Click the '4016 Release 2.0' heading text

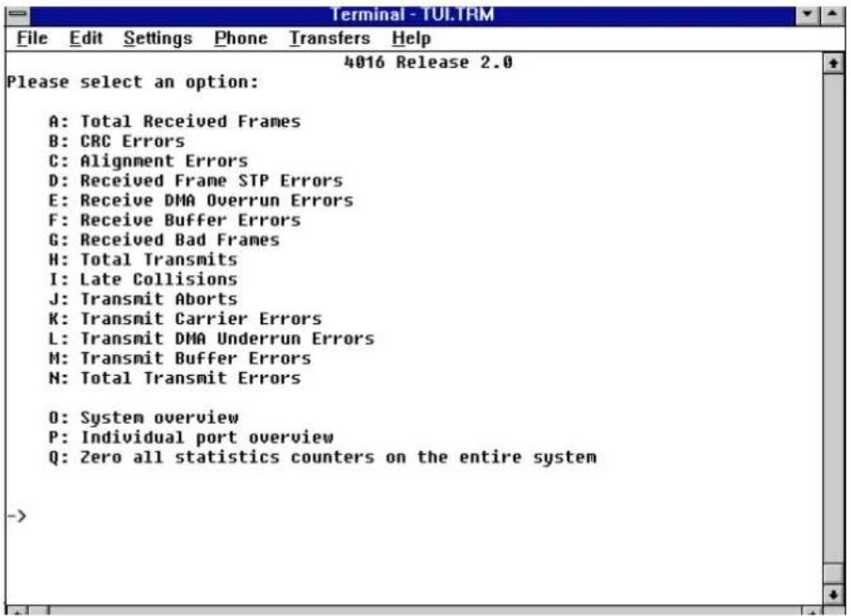[x=428, y=62]
